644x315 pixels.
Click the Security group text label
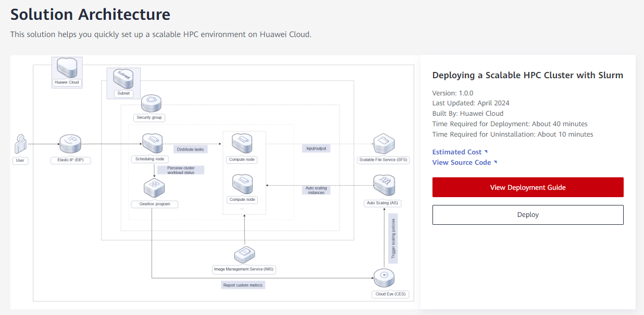(150, 117)
